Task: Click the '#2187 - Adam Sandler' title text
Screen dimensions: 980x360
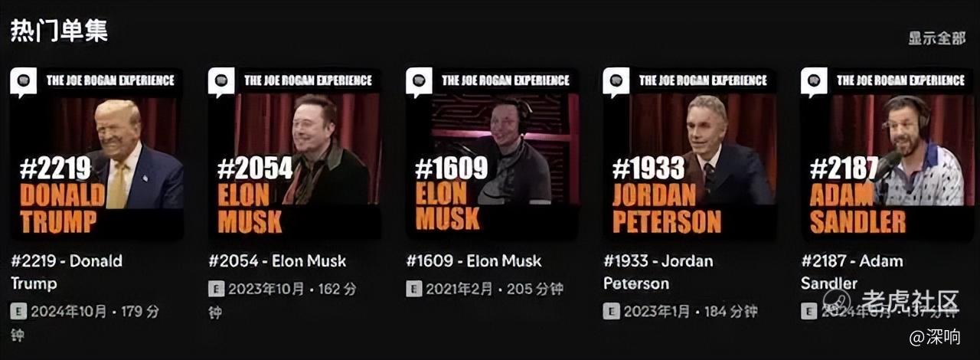Action: [x=852, y=272]
